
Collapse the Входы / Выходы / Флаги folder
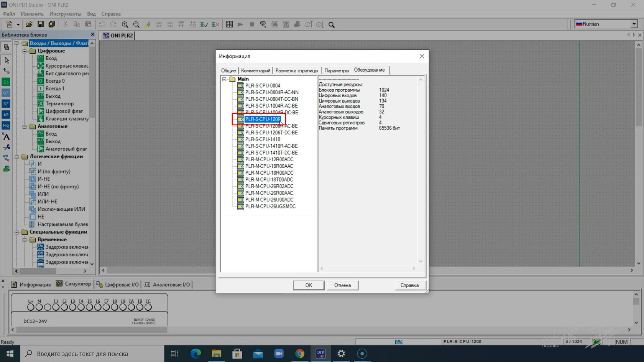coord(17,43)
